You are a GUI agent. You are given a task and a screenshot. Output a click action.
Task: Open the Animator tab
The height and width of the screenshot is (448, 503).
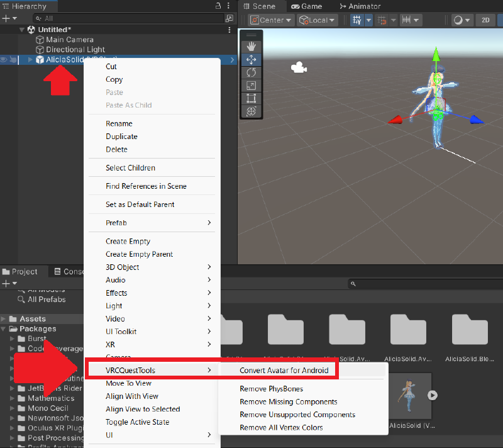(360, 6)
